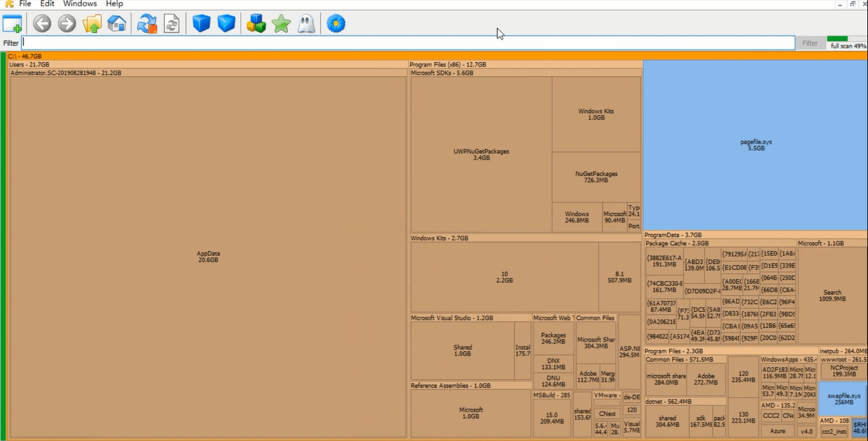Click the blue arrows rescan icon
Viewport: 868px width, 441px height.
coord(147,24)
